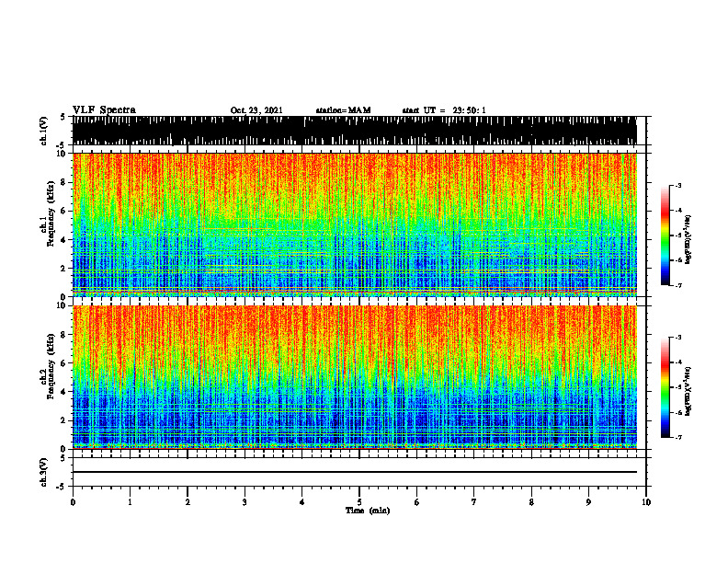Screen dimensions: 728x563
Task: Click the "8" kHz tick of ch.2 spectrogram
Action: tap(63, 334)
